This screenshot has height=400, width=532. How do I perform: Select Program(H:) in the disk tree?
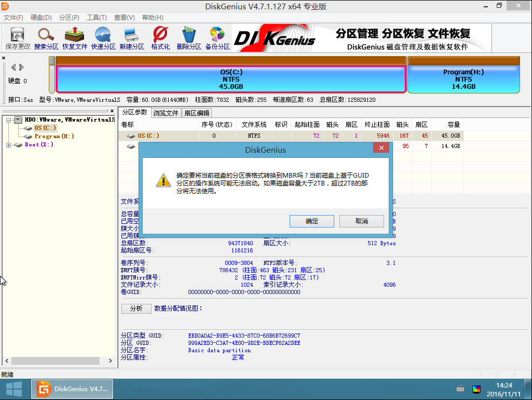click(54, 136)
